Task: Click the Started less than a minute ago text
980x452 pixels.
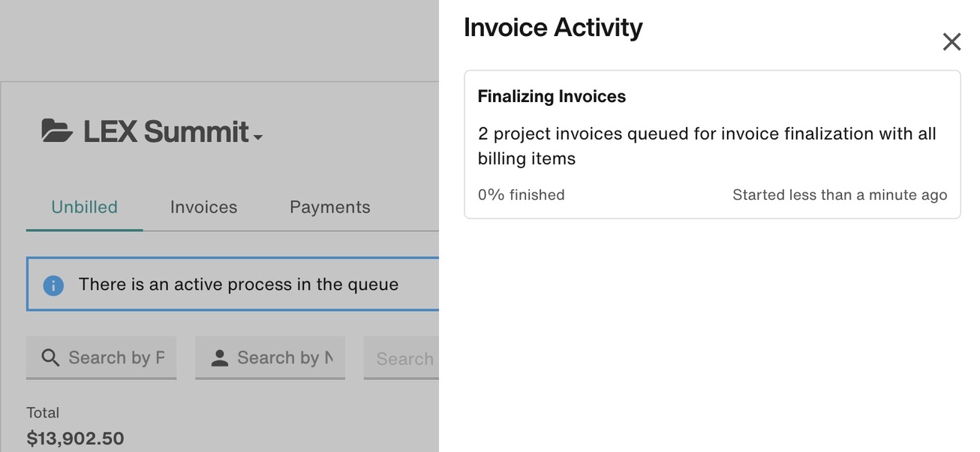Action: (x=840, y=194)
